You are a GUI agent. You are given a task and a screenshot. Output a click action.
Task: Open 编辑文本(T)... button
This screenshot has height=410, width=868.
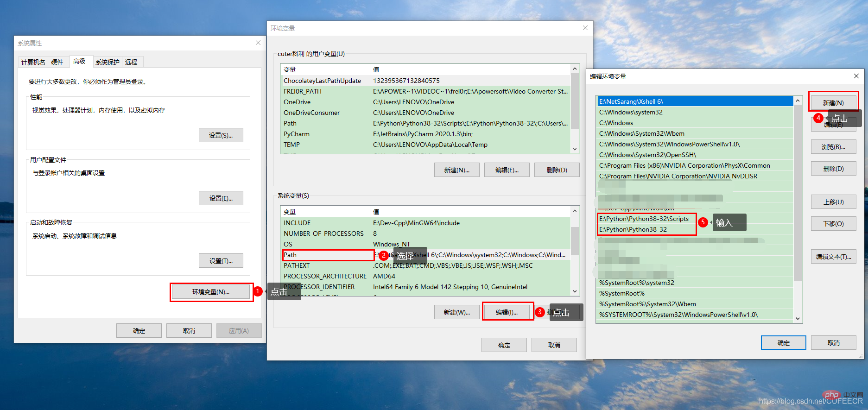833,257
